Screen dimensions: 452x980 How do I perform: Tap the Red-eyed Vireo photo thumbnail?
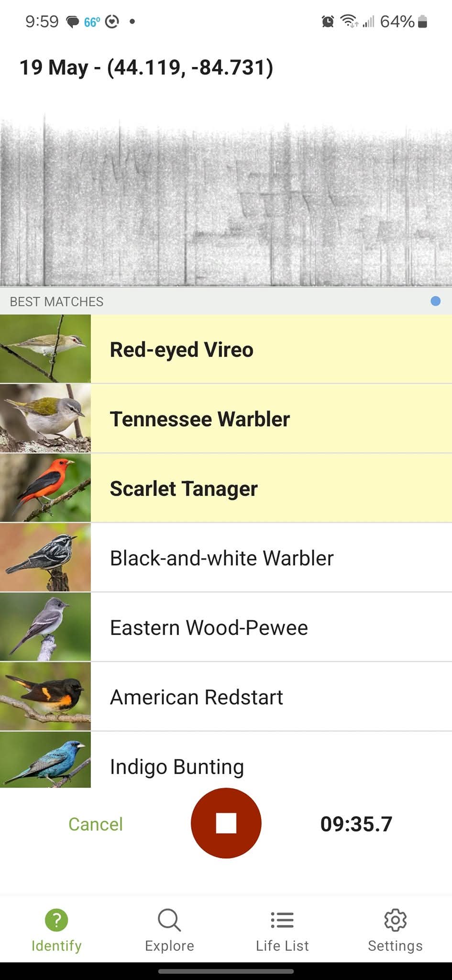(45, 349)
